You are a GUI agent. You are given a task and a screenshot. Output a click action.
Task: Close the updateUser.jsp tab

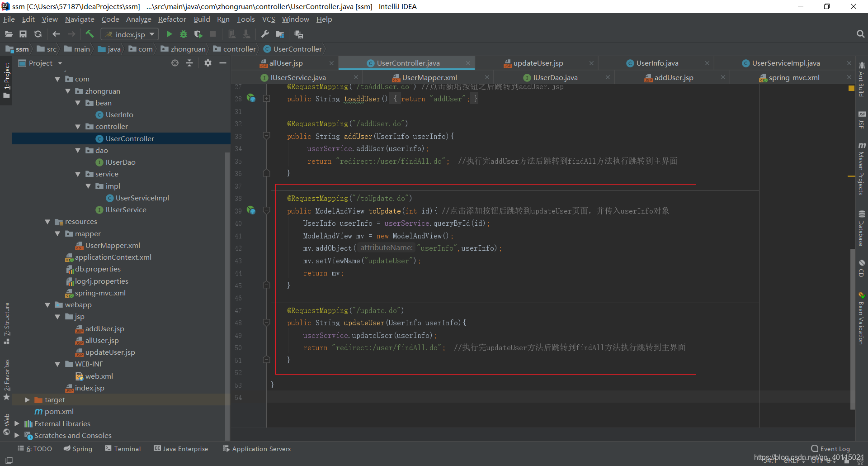tap(591, 63)
